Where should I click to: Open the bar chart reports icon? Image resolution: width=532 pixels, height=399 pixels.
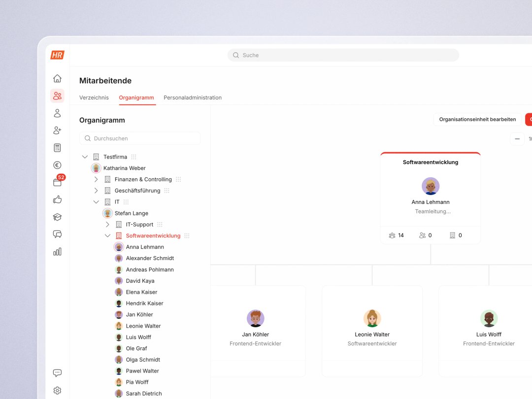57,252
